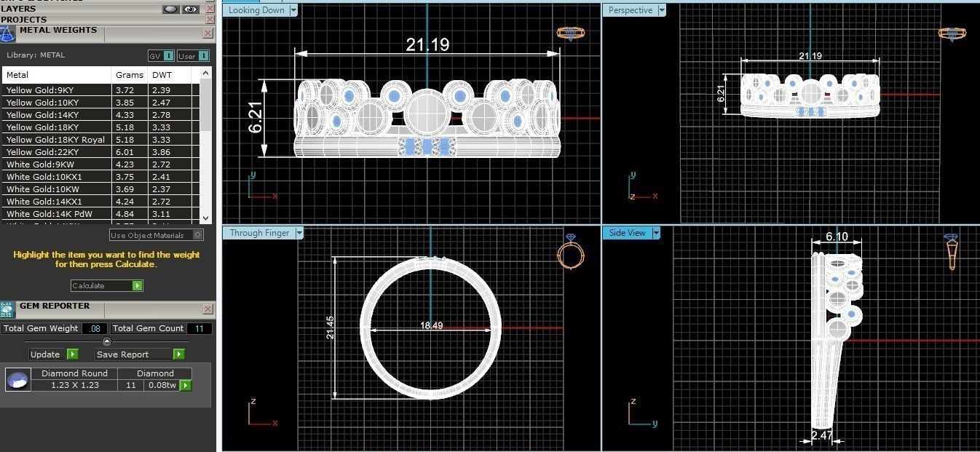
Task: Close the Projects panel
Action: point(210,20)
